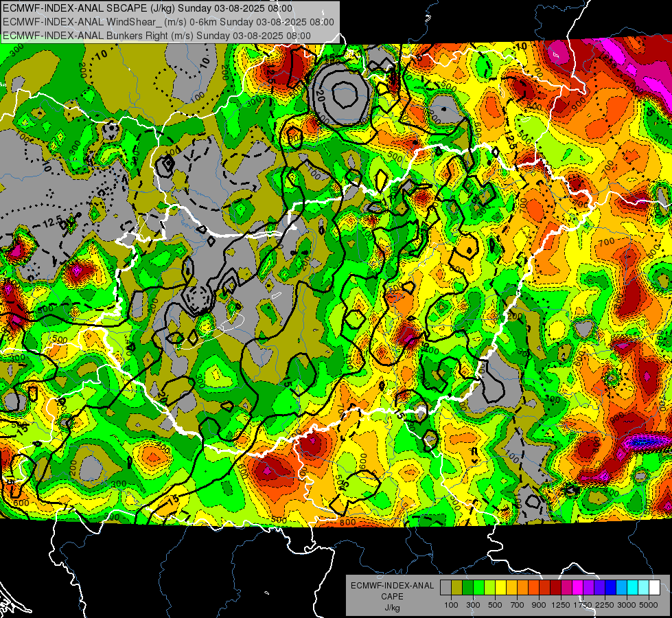The height and width of the screenshot is (618, 672).
Task: Select the amber swatch left of 700
Action: (511, 588)
